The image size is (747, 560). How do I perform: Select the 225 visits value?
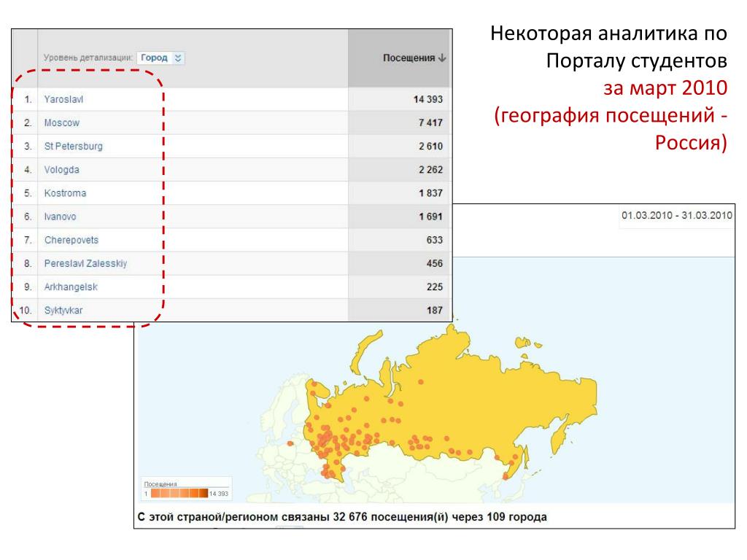tap(435, 287)
